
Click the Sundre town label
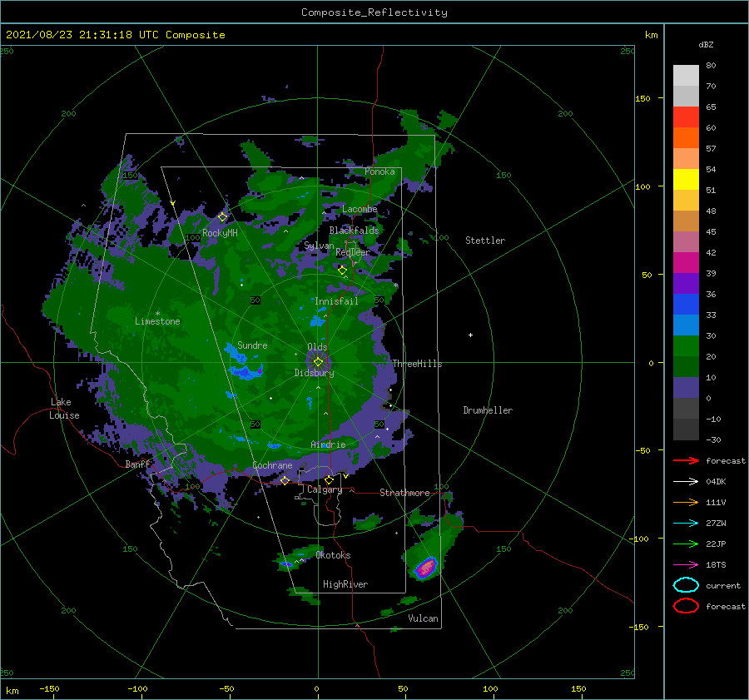point(252,345)
